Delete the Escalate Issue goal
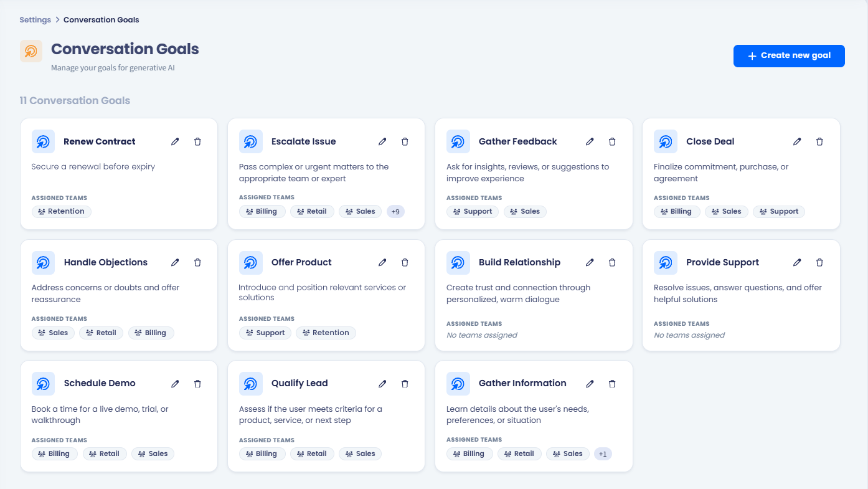Viewport: 868px width, 489px height. tap(405, 141)
